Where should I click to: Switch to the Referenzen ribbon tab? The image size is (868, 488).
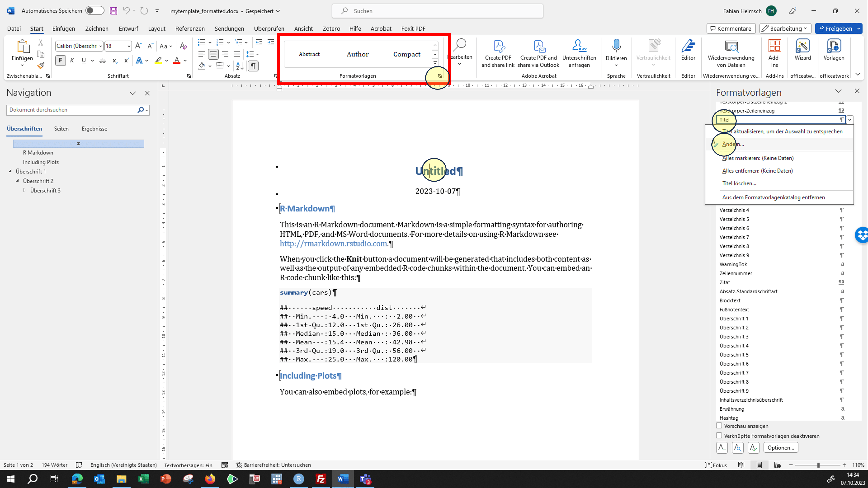pos(190,29)
